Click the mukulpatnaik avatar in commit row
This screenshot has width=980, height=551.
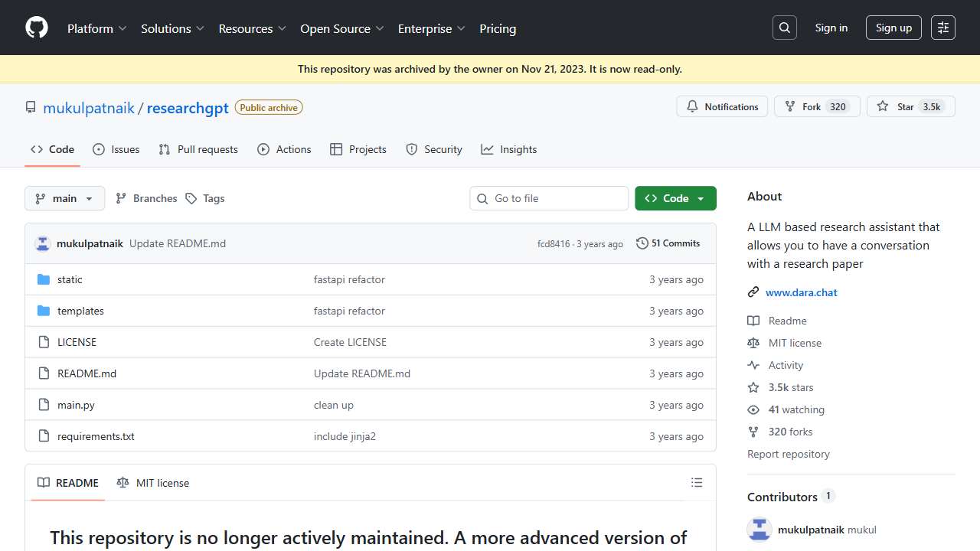pos(43,244)
